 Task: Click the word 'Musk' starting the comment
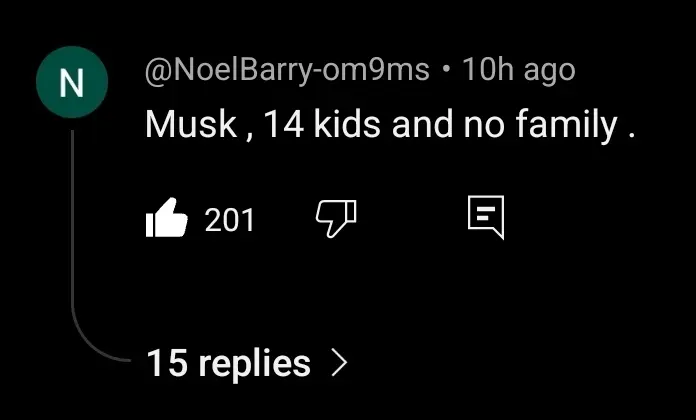coord(191,124)
